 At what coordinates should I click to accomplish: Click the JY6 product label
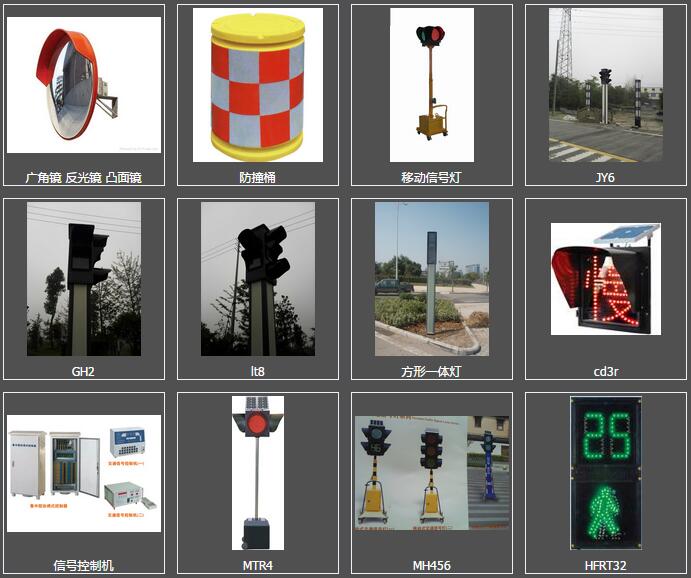pos(606,178)
